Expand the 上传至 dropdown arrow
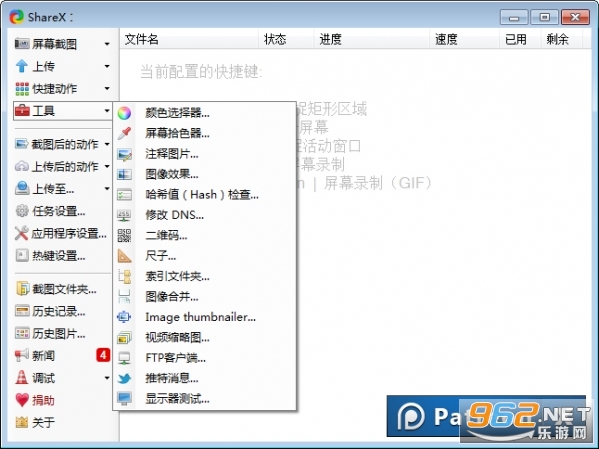This screenshot has width=599, height=449. coord(107,189)
